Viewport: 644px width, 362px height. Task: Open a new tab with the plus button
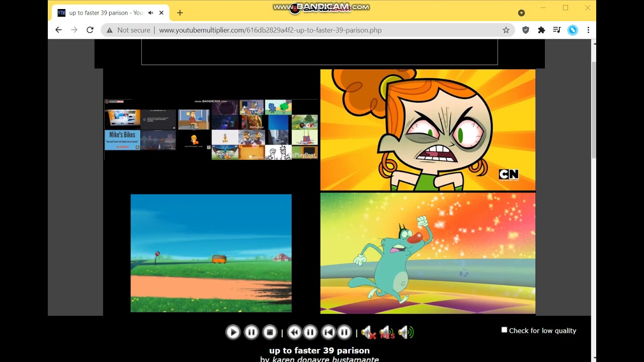pyautogui.click(x=180, y=13)
